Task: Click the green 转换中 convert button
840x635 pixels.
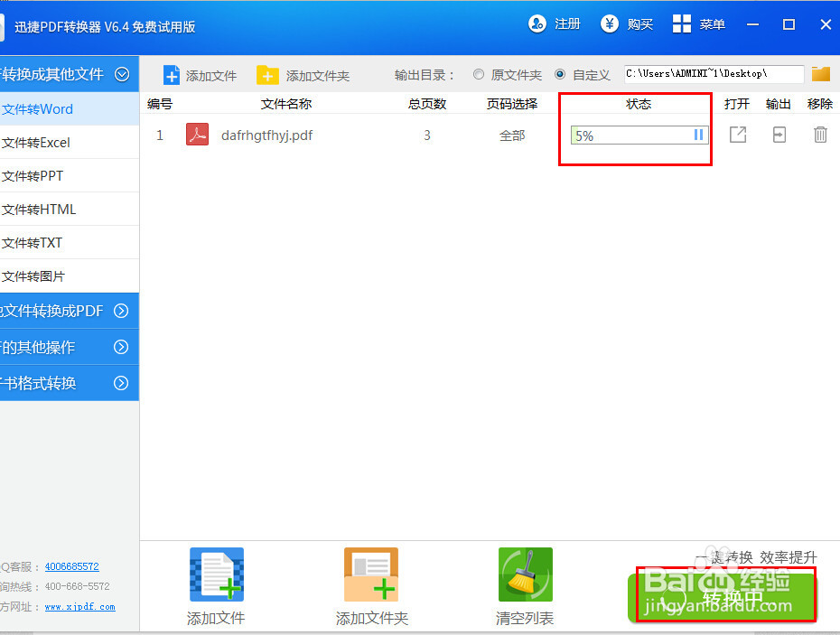Action: point(723,598)
